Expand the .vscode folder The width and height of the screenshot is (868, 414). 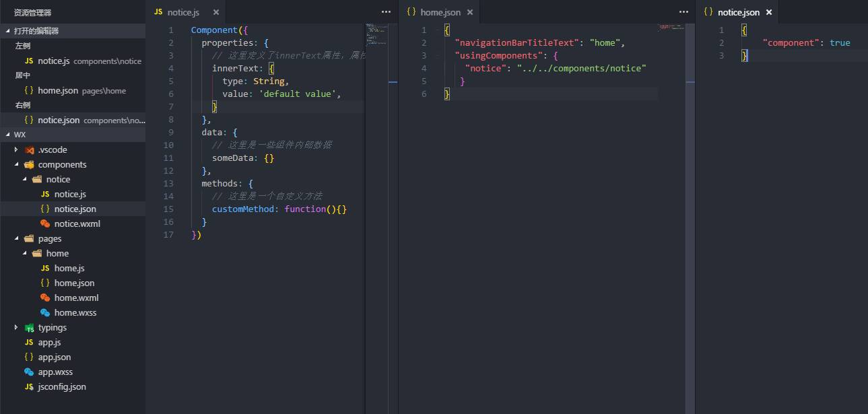pyautogui.click(x=16, y=149)
